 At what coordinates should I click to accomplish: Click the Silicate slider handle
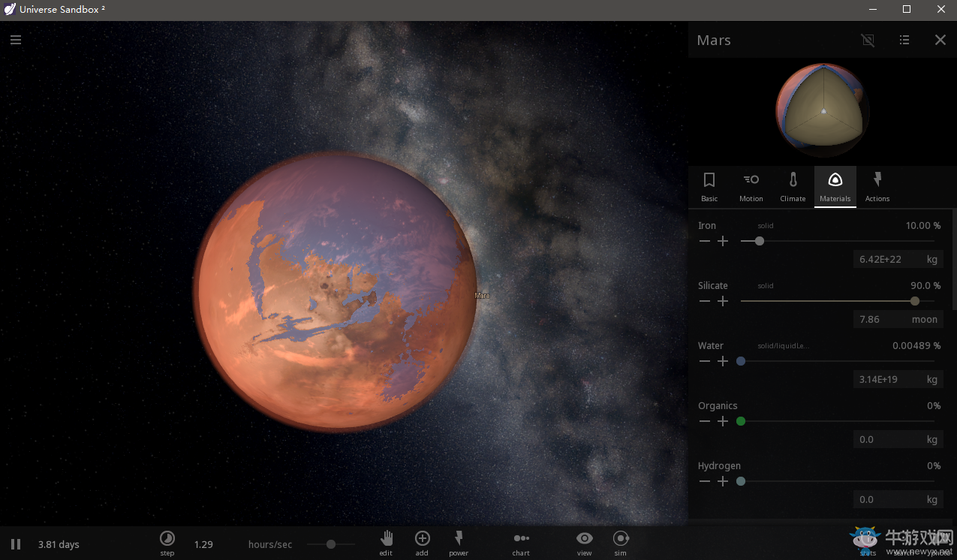click(x=915, y=301)
